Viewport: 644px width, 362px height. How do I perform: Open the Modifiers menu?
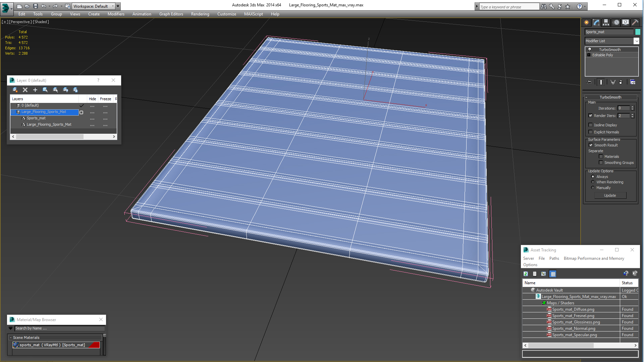(x=116, y=14)
